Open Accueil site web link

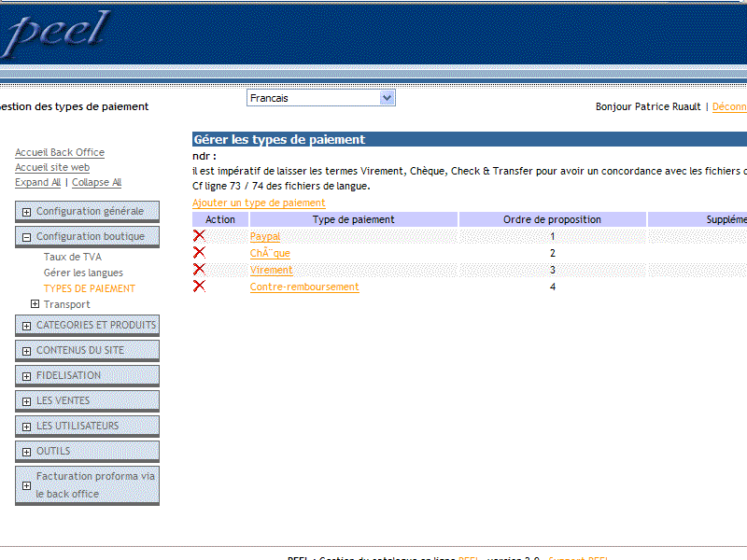pyautogui.click(x=52, y=167)
